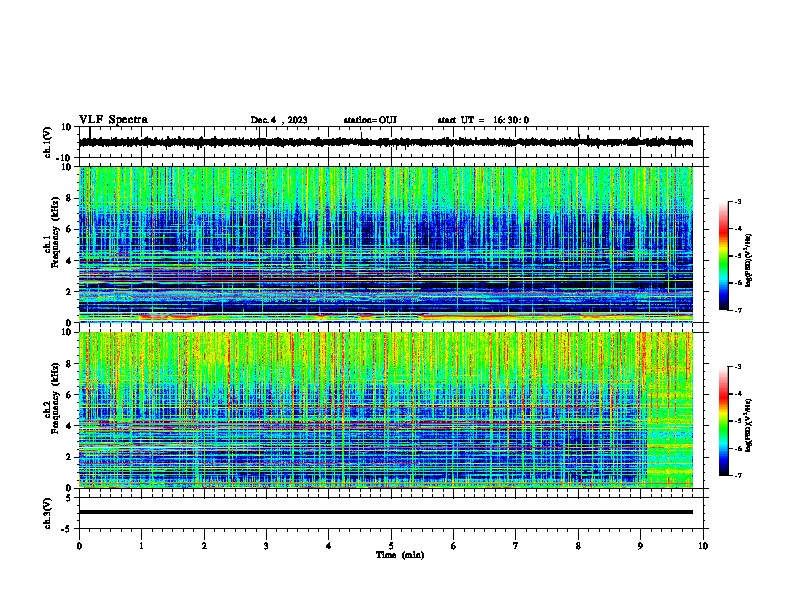Click the "-3" label atop ch.1 color bar
Screen dimensions: 792x612
(737, 202)
